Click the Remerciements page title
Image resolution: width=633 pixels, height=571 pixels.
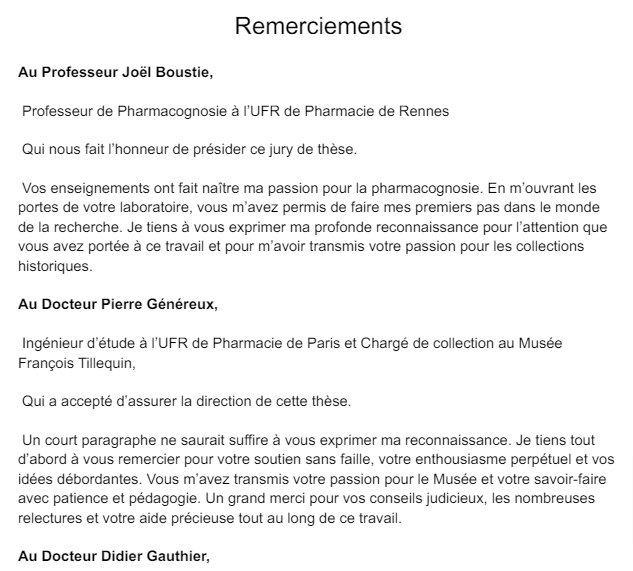click(x=318, y=26)
